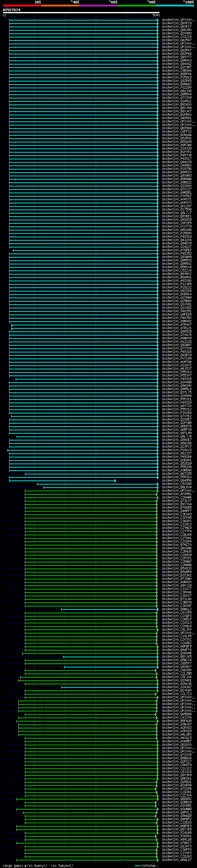197x868 pixels.
Task: Select the UniRef100_P55311 label
Action: pyautogui.click(x=177, y=399)
